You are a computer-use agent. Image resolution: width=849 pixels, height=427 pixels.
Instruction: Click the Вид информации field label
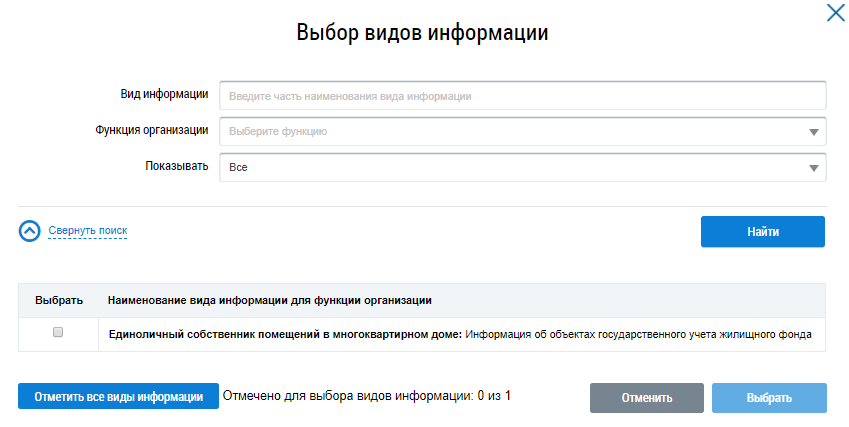(x=163, y=95)
